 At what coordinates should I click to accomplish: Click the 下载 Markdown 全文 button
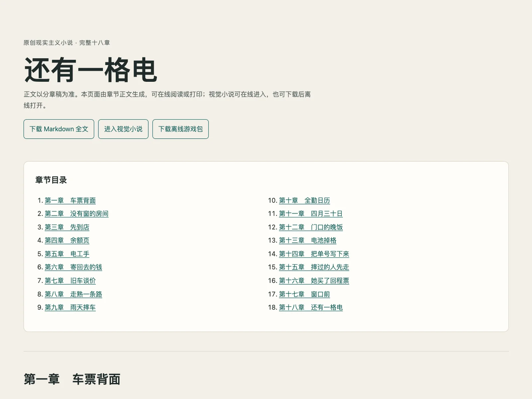59,129
